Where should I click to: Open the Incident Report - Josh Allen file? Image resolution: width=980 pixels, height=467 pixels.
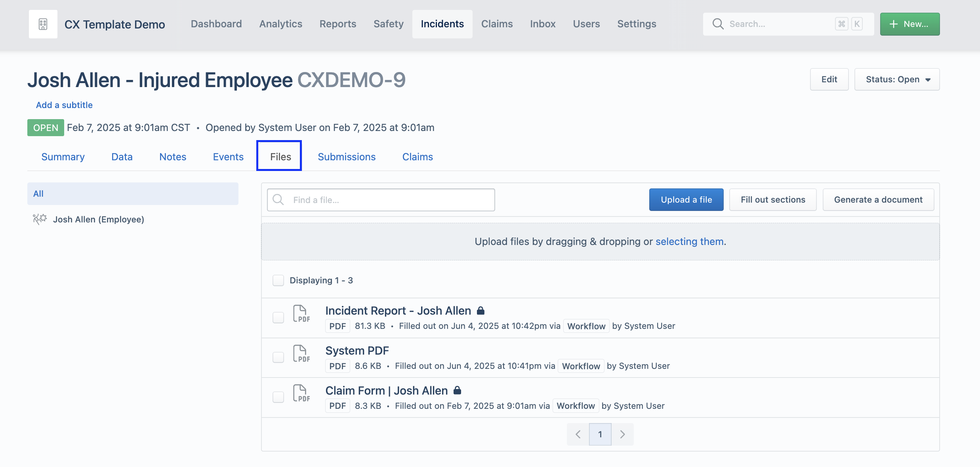click(398, 311)
